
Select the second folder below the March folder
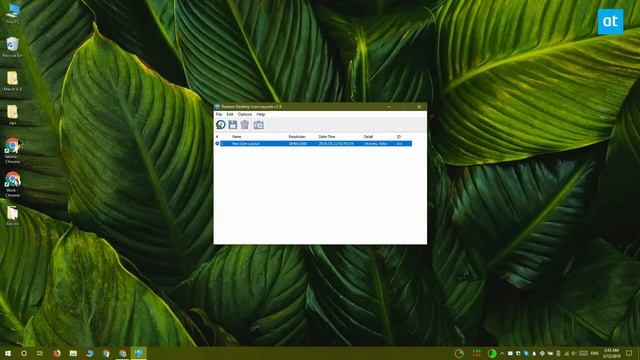coord(13,115)
